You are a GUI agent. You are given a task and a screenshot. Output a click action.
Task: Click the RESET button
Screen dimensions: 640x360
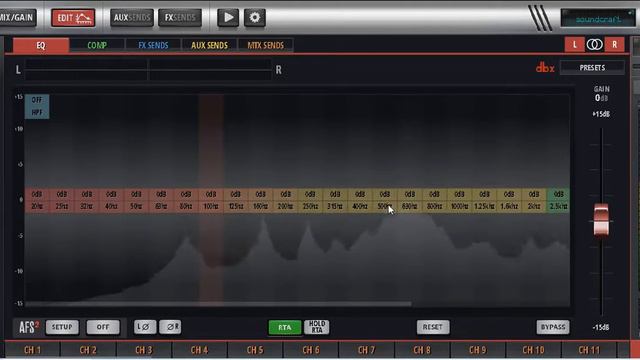point(433,327)
